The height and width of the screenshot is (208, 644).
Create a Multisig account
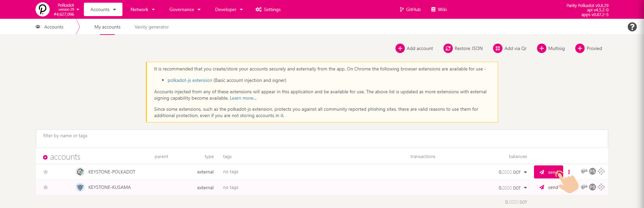(x=551, y=48)
